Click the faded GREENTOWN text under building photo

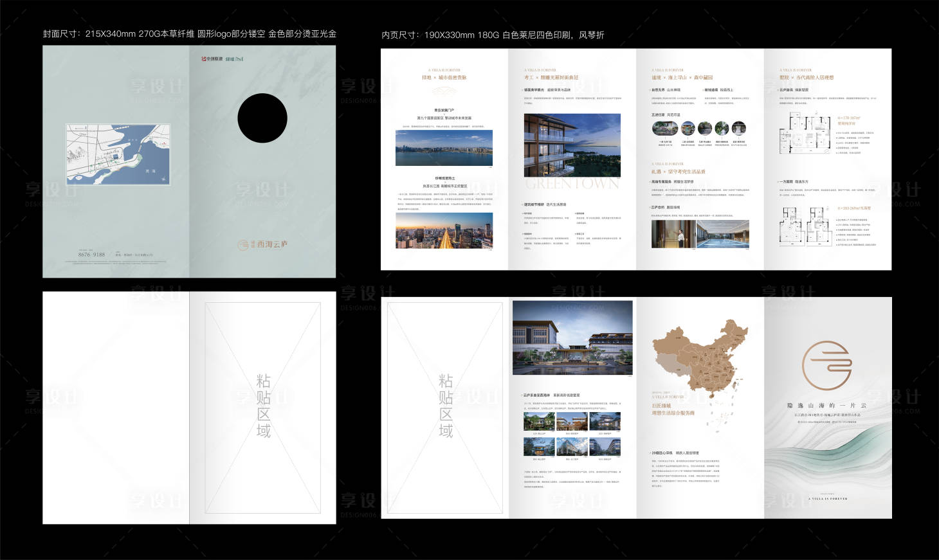pyautogui.click(x=572, y=184)
